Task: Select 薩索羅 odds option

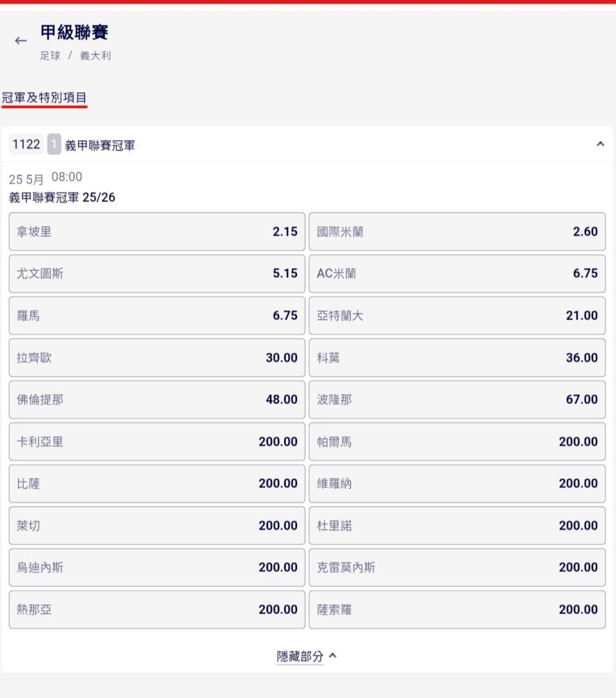Action: [x=457, y=609]
